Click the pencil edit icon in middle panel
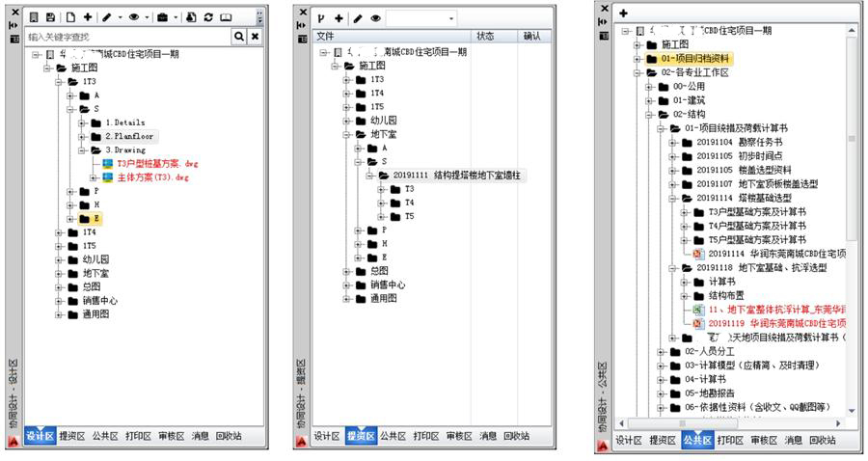 357,18
